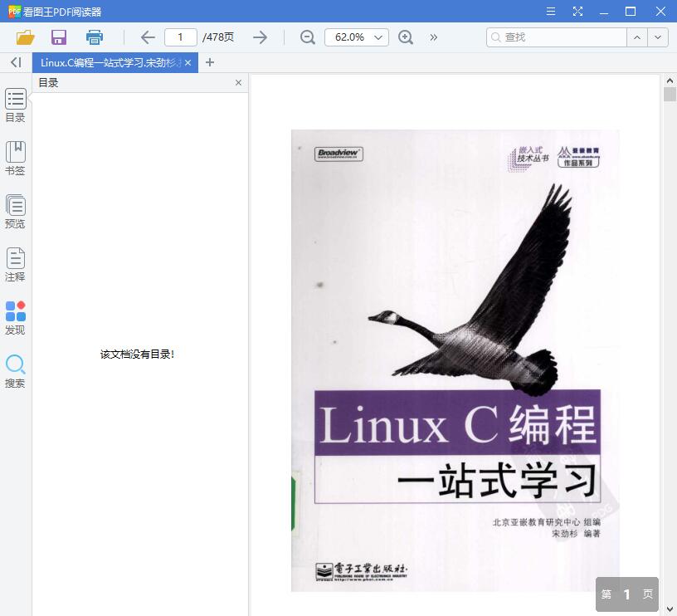Viewport: 677px width, 616px height.
Task: Click the book cover page image
Action: tap(455, 360)
